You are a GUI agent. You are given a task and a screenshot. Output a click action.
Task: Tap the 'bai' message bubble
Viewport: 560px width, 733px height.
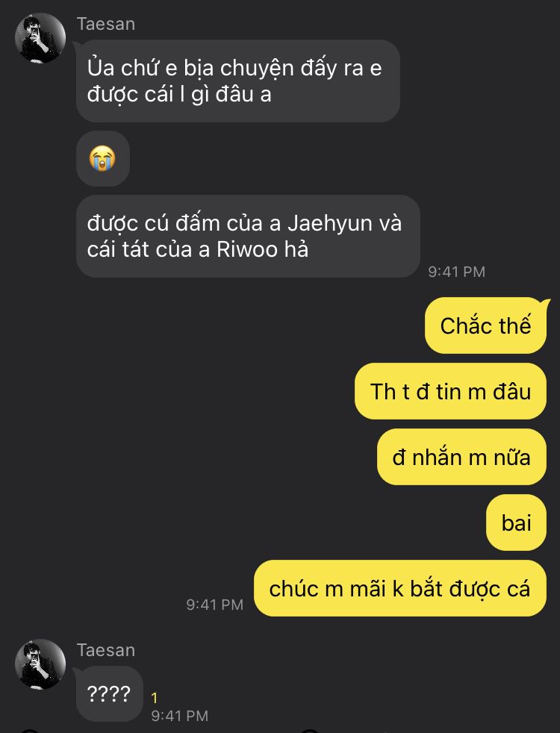(517, 523)
